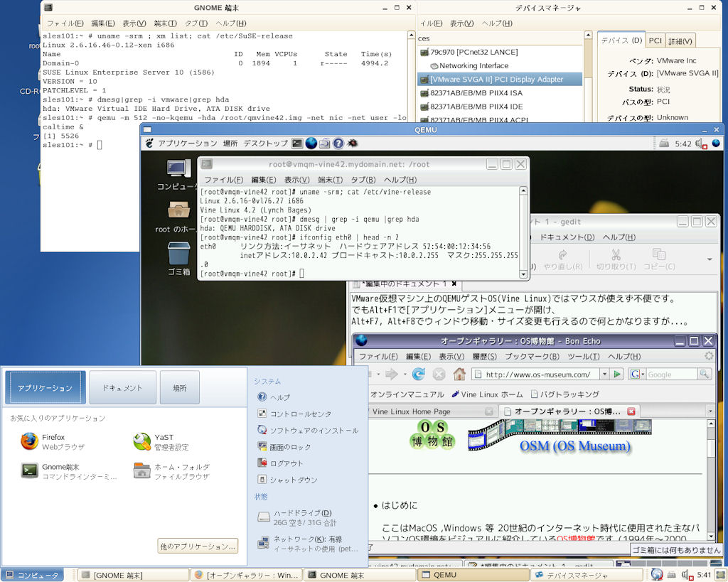
Task: Open アプリケーション menu in QEMU guest panel
Action: coord(188,144)
